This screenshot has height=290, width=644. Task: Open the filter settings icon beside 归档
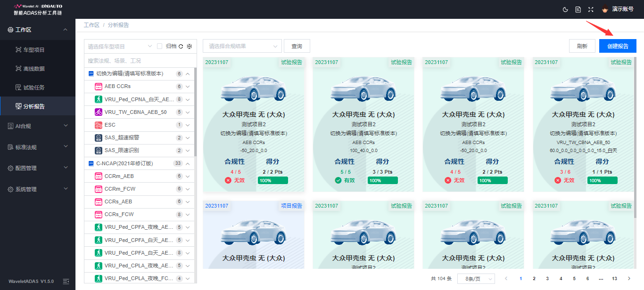point(190,46)
